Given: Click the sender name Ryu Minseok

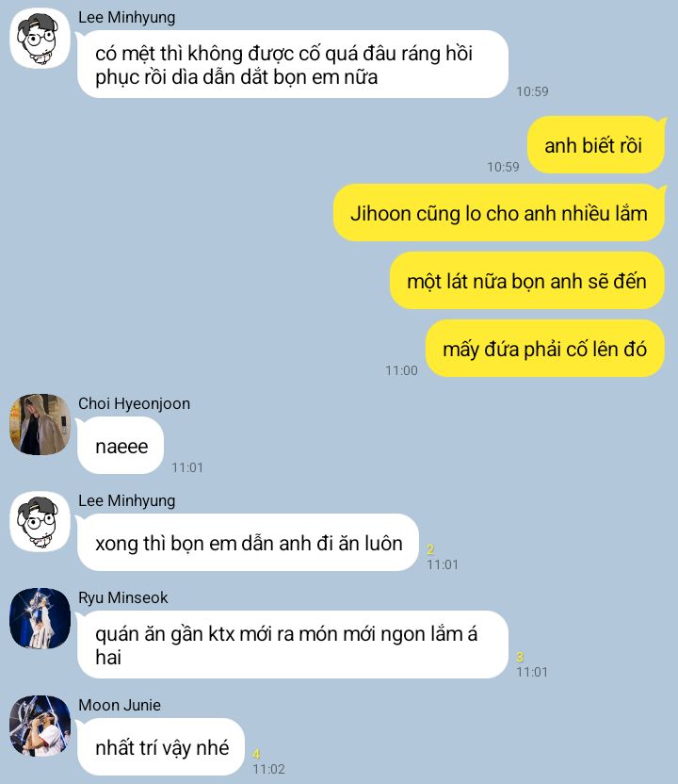Looking at the screenshot, I should pos(123,597).
